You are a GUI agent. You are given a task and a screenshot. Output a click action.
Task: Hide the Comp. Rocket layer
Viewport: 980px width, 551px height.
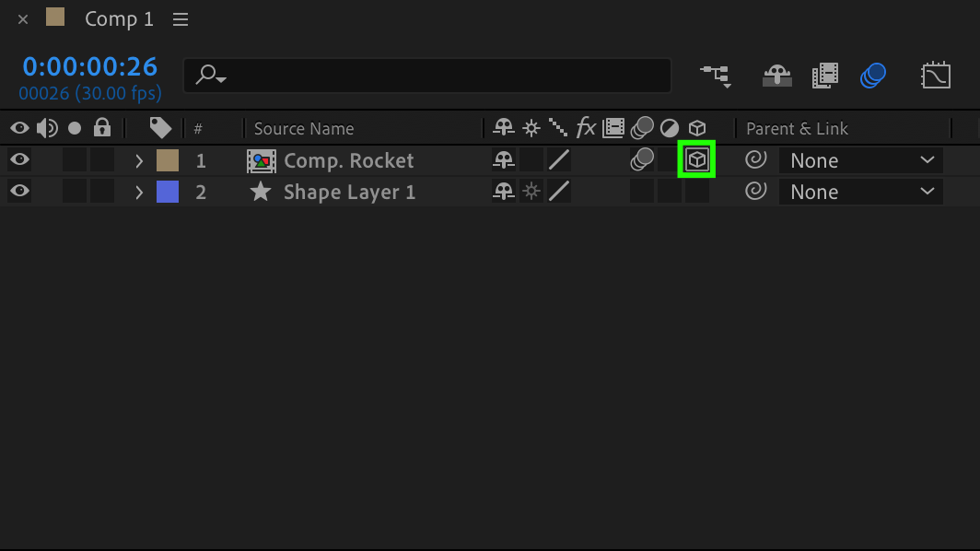[x=19, y=160]
